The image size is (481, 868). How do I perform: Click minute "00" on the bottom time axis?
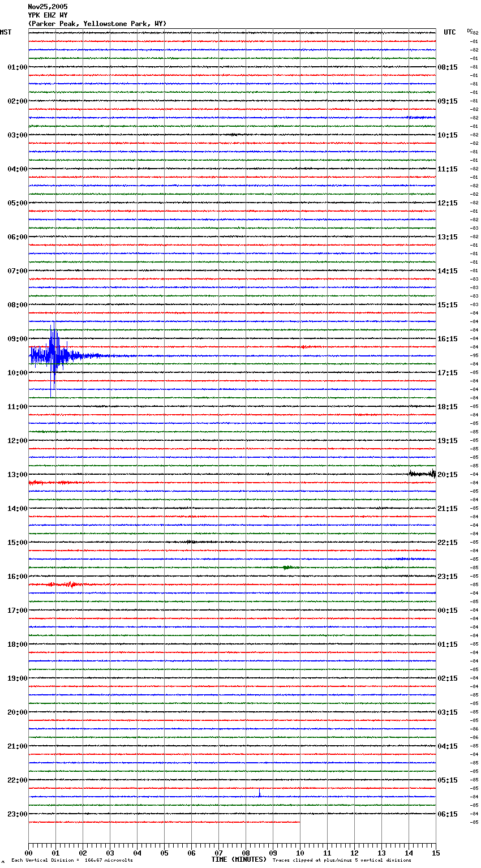coord(28,853)
